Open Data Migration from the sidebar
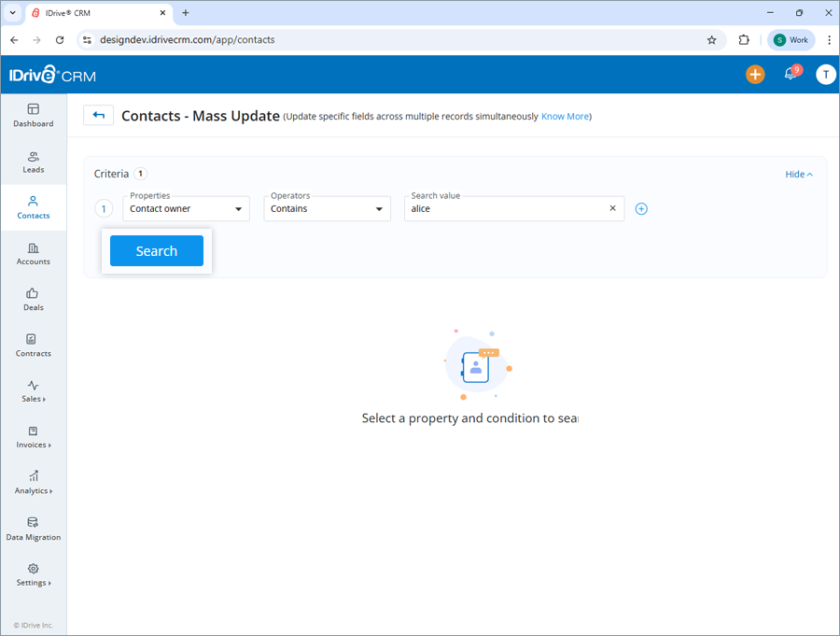Viewport: 840px width, 636px height. (33, 530)
